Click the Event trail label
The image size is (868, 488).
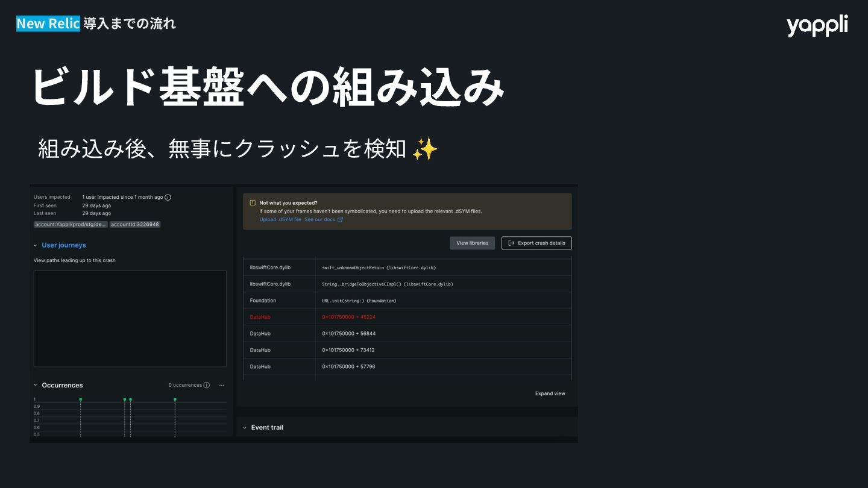tap(267, 427)
